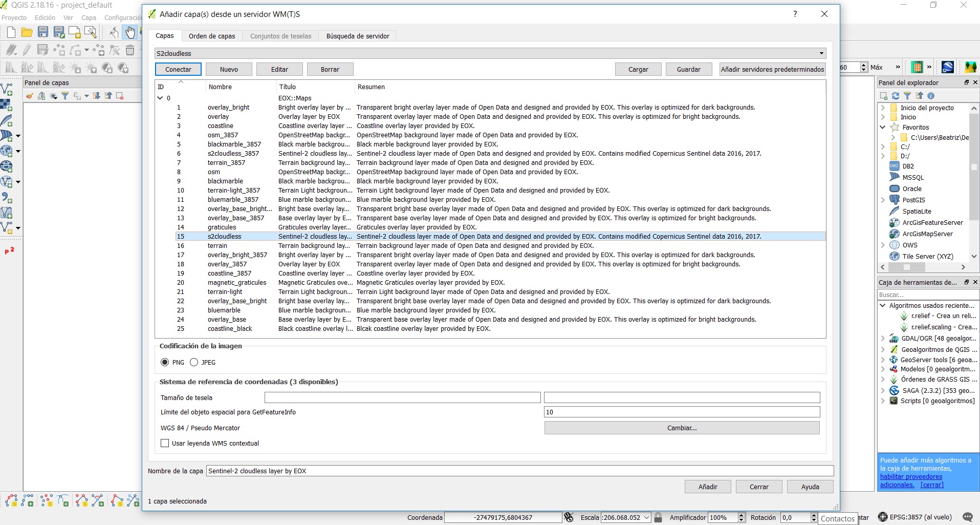Click the New Project icon in QGIS toolbar

11,33
